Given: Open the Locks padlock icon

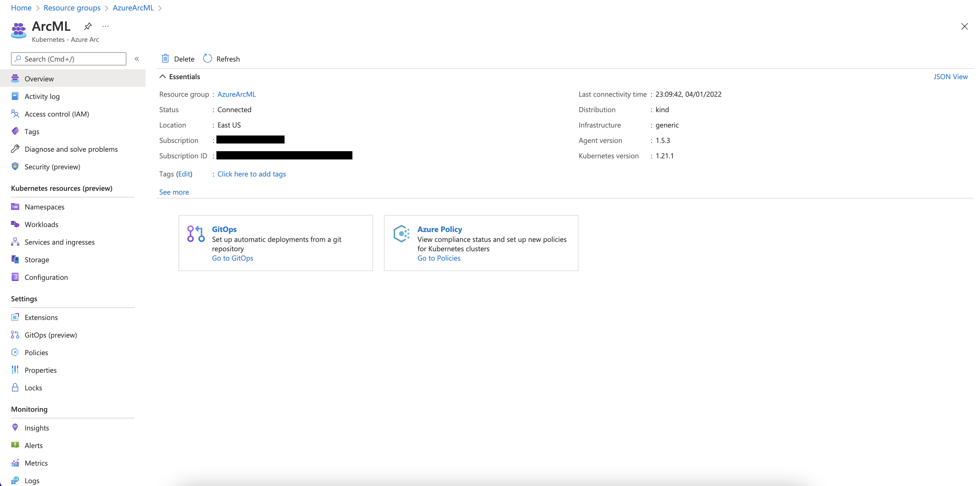Looking at the screenshot, I should [15, 387].
